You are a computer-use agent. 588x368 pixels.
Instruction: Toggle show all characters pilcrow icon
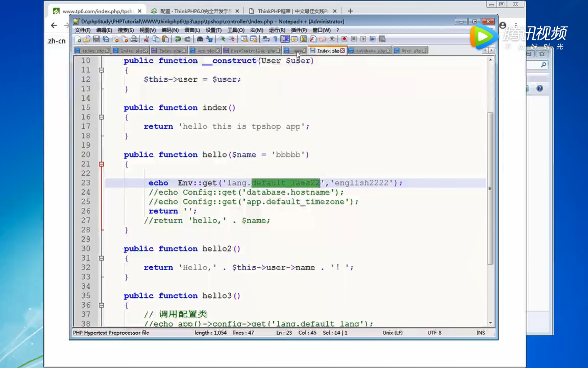275,39
